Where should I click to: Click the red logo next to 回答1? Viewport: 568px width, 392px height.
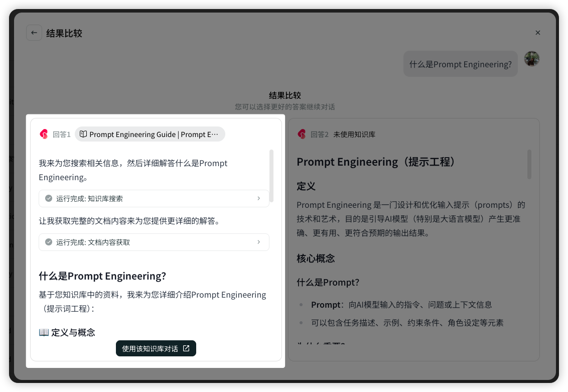pyautogui.click(x=44, y=134)
